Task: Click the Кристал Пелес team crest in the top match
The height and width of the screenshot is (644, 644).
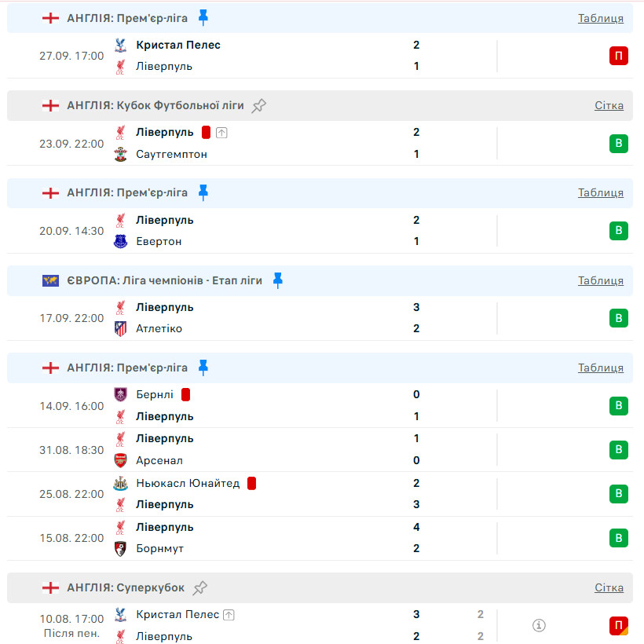Action: coord(120,46)
